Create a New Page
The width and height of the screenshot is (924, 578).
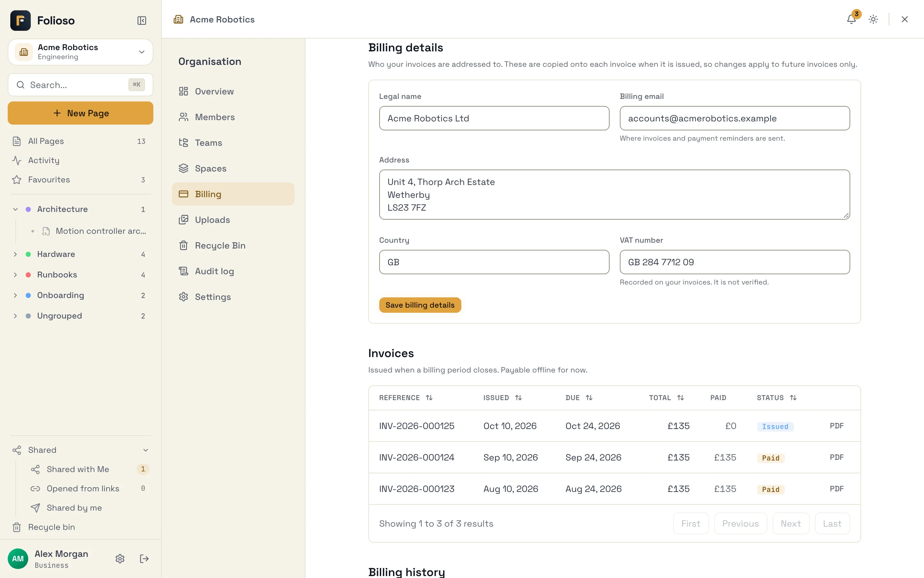tap(80, 113)
